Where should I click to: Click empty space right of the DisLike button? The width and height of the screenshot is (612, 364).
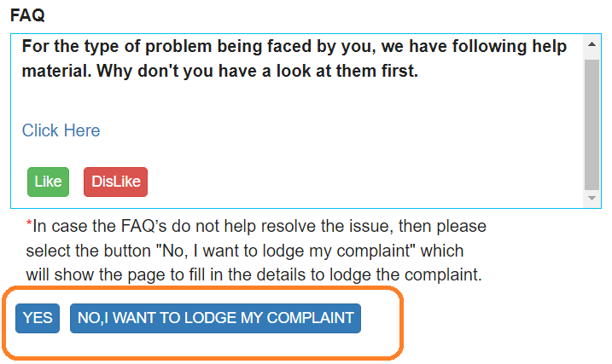(x=341, y=182)
